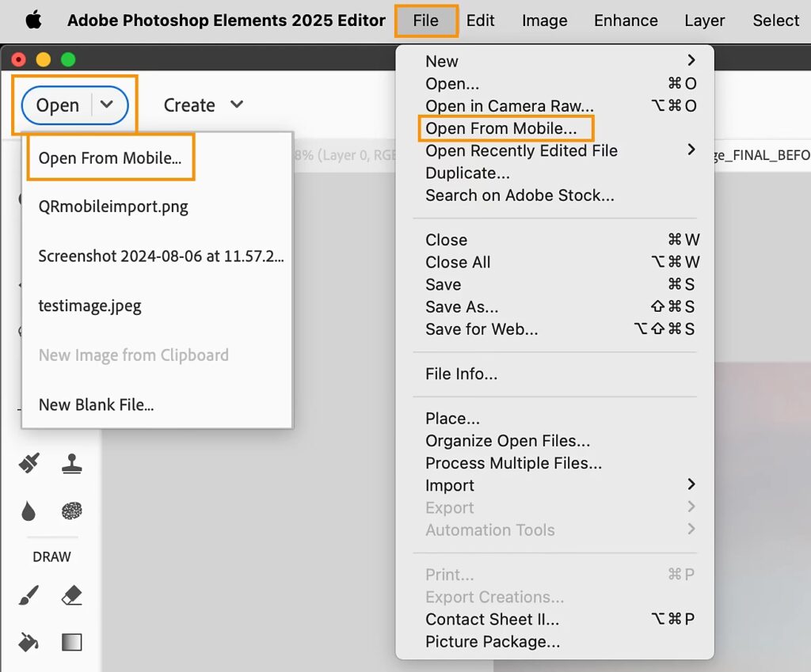The image size is (811, 672).
Task: Select the Eraser tool
Action: [x=72, y=596]
